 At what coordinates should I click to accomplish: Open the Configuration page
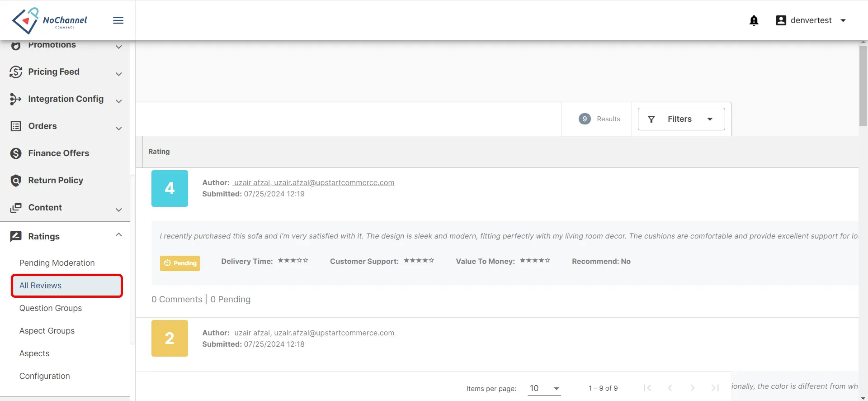[x=45, y=376]
